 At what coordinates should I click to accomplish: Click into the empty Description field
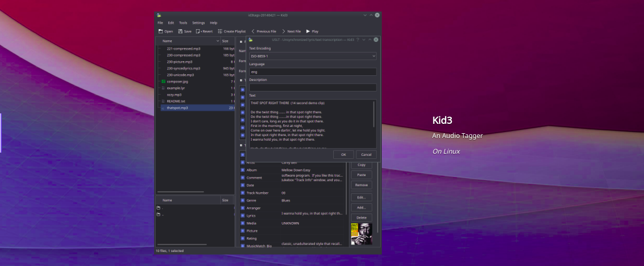(x=312, y=87)
